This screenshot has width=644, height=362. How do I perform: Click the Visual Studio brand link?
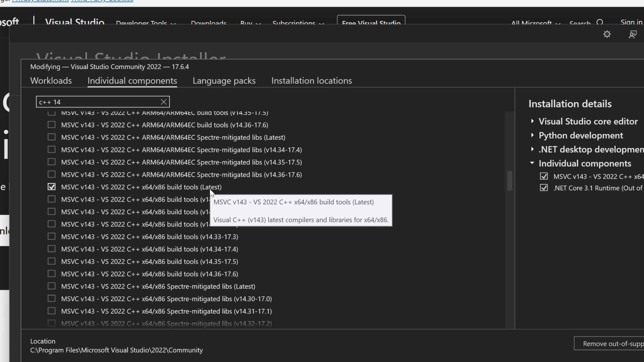click(75, 22)
